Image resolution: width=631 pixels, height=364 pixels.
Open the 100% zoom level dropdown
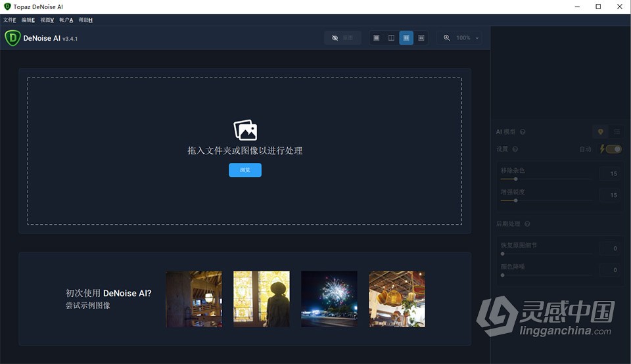[467, 38]
